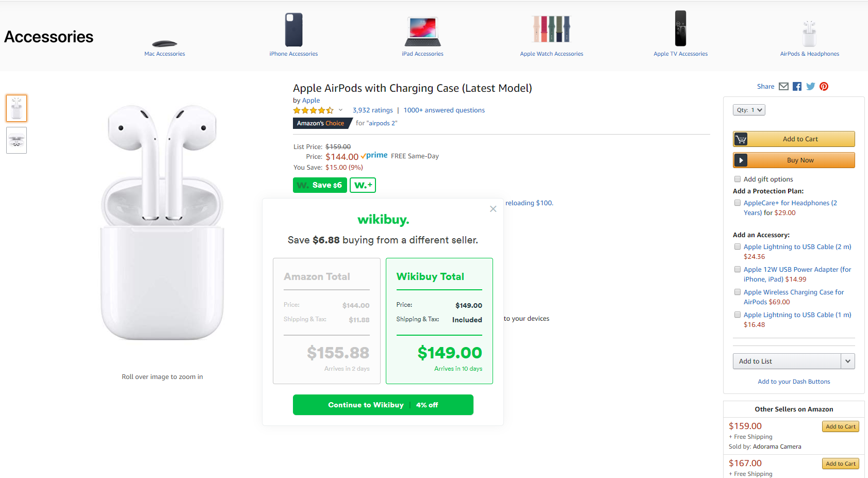Image resolution: width=868 pixels, height=478 pixels.
Task: Enable Add gift options checkbox
Action: 738,179
